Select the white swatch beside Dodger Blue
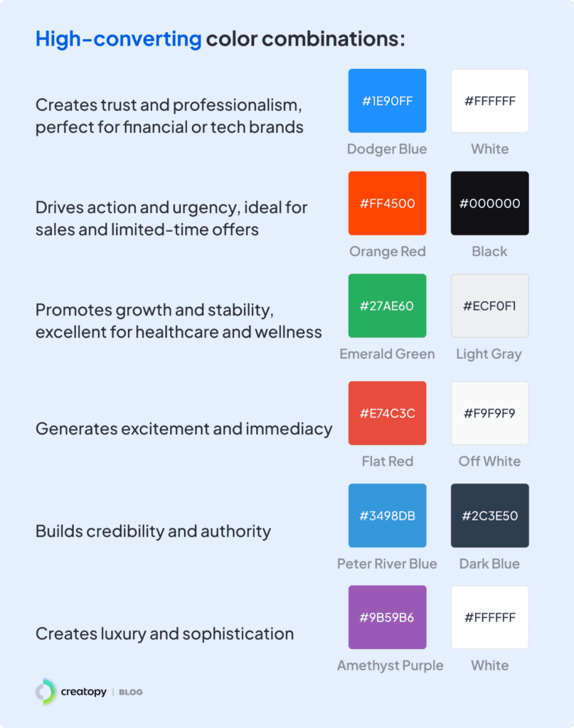 (489, 101)
